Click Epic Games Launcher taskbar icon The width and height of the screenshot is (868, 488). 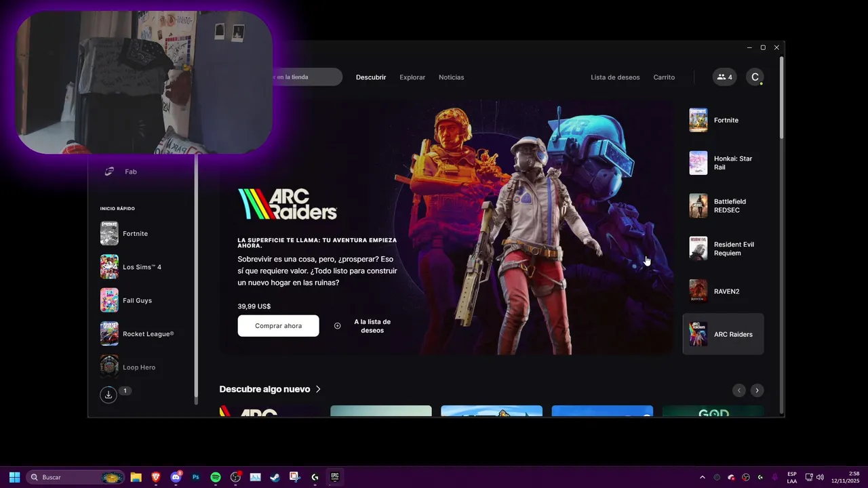coord(334,477)
